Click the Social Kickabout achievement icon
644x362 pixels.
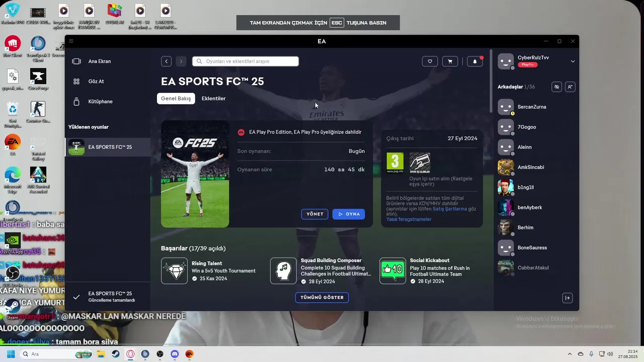[x=392, y=271]
